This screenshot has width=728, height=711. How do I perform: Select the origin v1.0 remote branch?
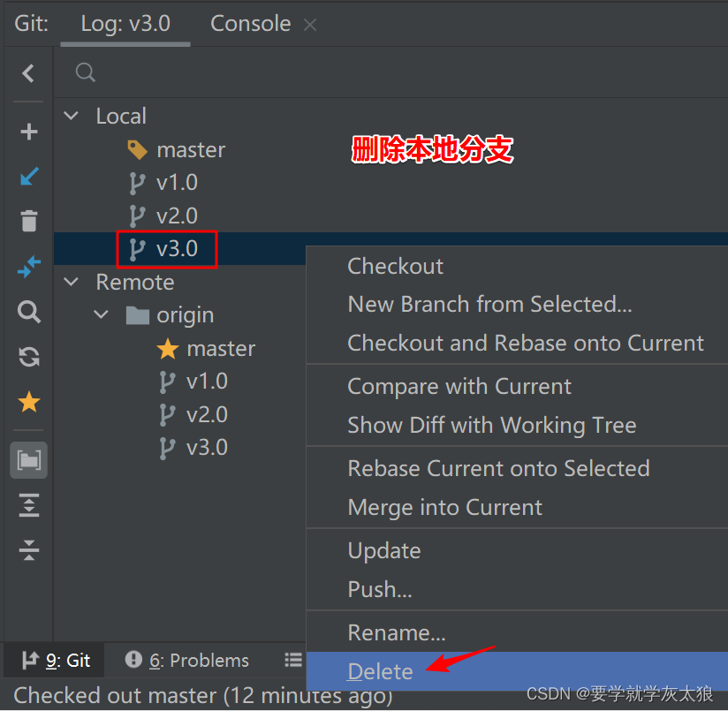[x=207, y=382]
